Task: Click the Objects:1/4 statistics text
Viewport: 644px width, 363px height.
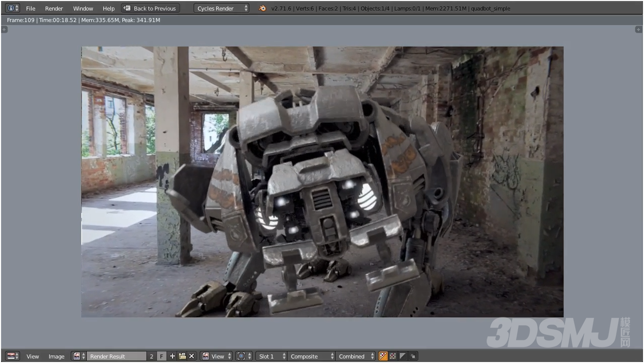Action: [375, 9]
